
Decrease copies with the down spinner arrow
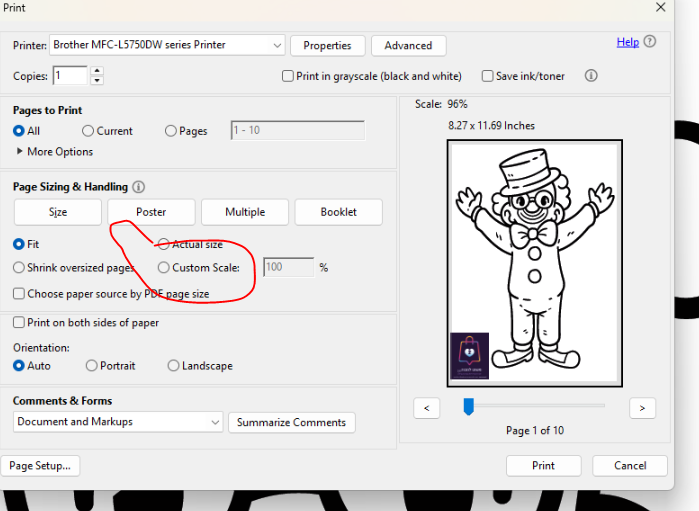click(x=97, y=81)
